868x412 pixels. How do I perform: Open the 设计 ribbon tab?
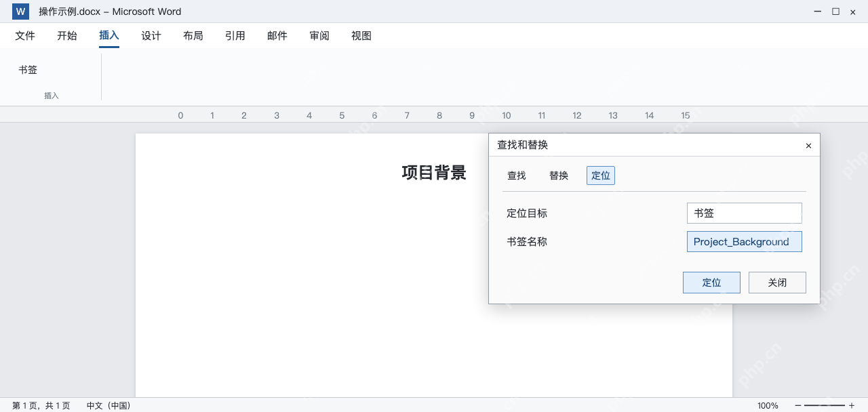pyautogui.click(x=151, y=36)
